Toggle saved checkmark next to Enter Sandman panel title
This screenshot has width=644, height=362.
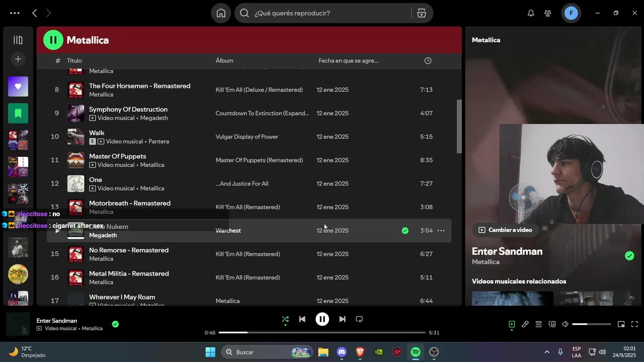[629, 256]
